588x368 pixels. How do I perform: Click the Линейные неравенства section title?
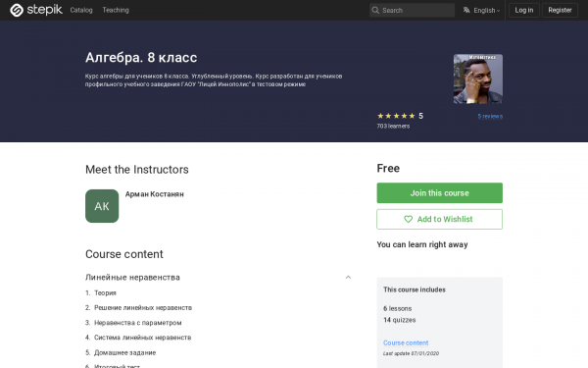pyautogui.click(x=132, y=277)
